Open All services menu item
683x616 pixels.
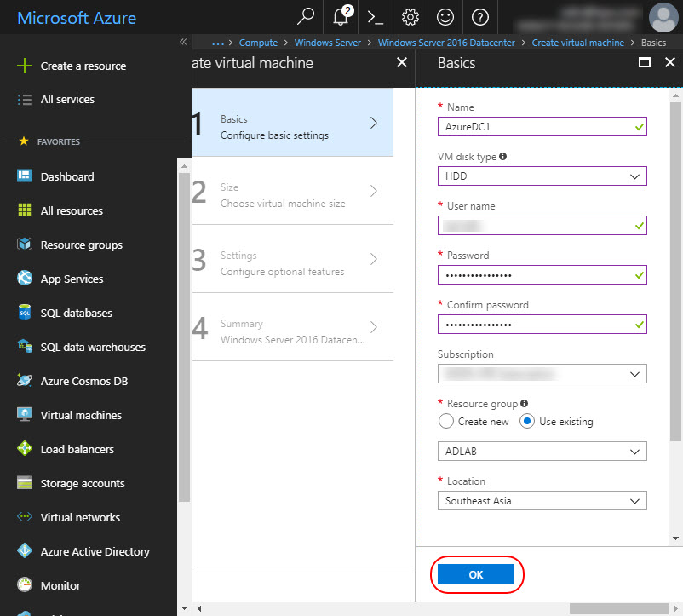coord(67,100)
